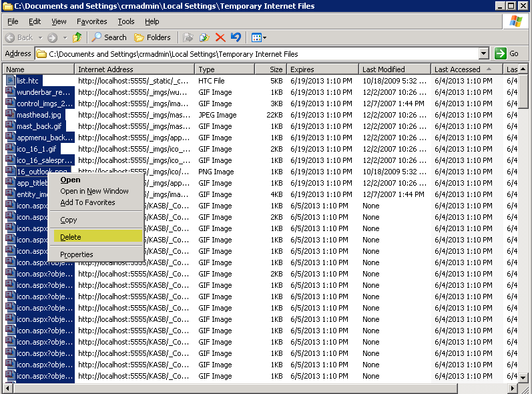532x394 pixels.
Task: Click the ico_16_1.gif file icon
Action: click(x=11, y=149)
